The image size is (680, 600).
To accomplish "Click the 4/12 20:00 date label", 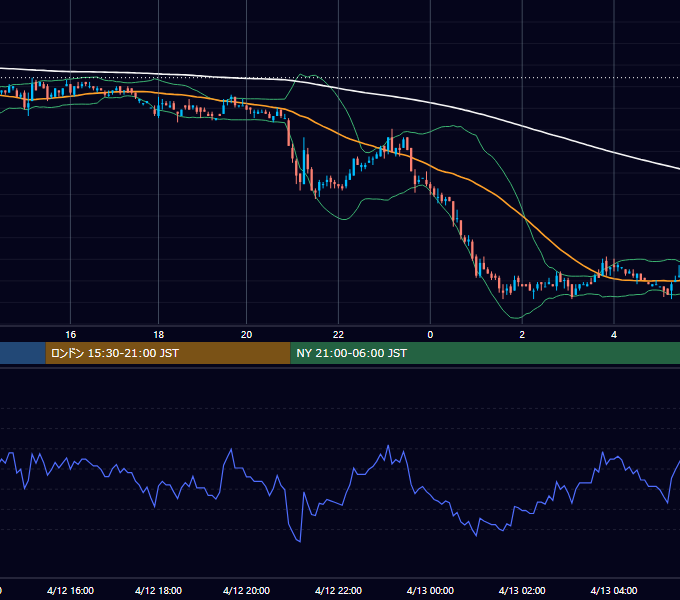I will pyautogui.click(x=246, y=590).
